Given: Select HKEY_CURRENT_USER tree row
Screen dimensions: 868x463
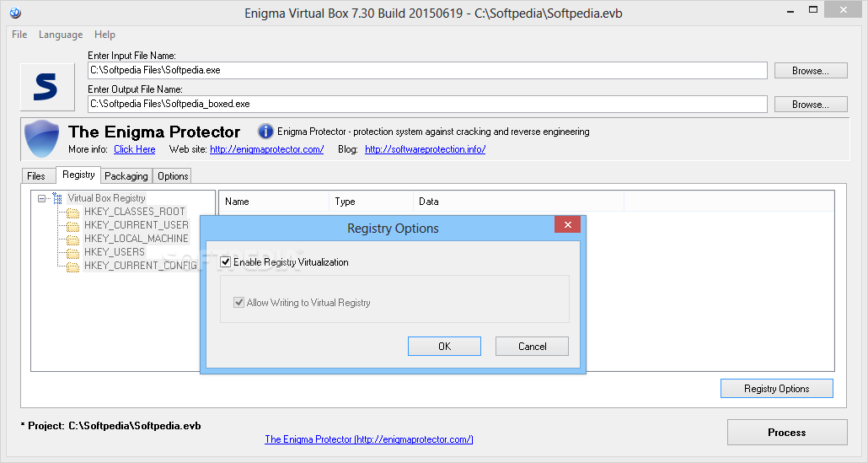Looking at the screenshot, I should tap(137, 225).
